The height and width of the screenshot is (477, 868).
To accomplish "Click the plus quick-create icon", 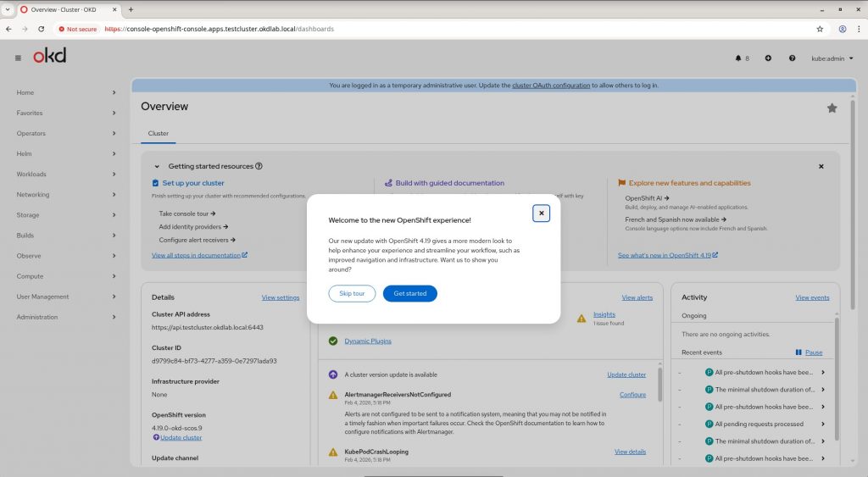I will [768, 58].
